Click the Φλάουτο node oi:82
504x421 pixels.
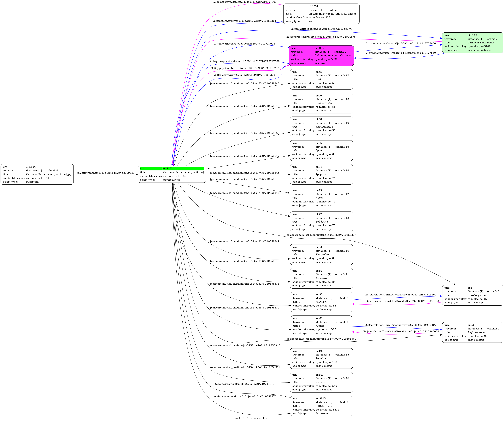click(321, 302)
